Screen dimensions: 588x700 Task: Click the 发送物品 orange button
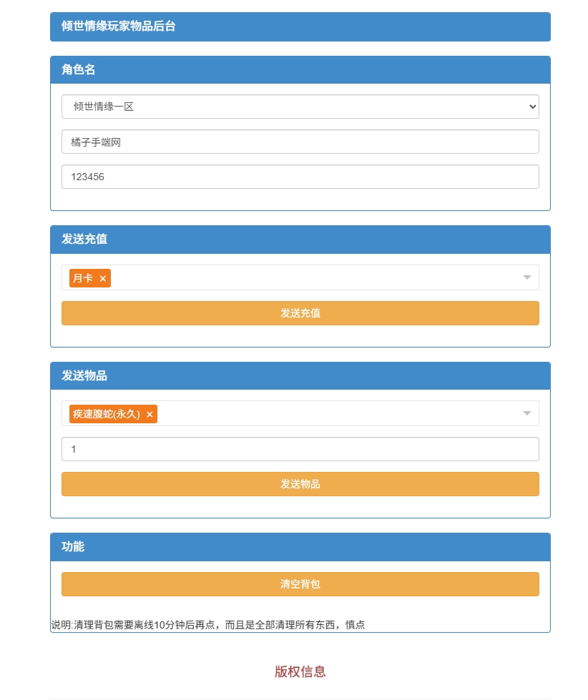(300, 484)
